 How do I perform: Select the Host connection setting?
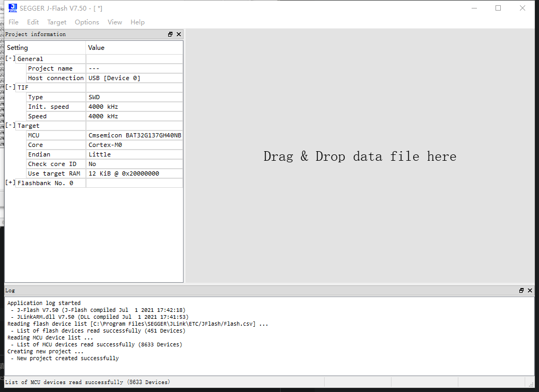click(x=56, y=78)
